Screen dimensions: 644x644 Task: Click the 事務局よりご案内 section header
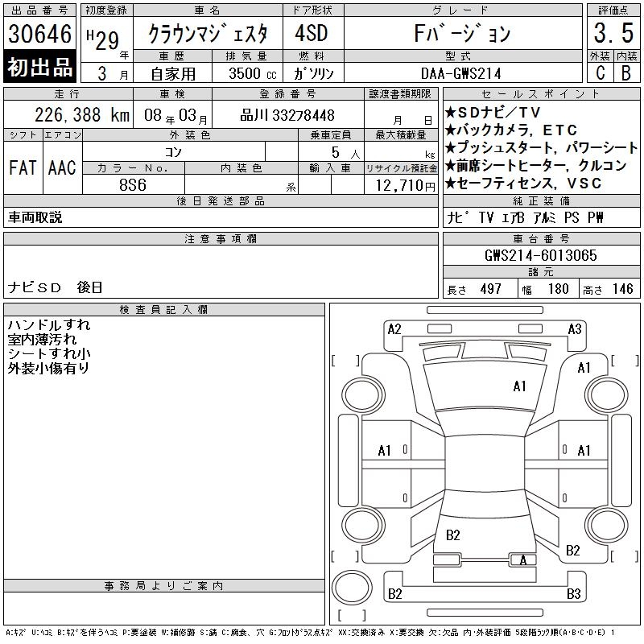tap(164, 586)
